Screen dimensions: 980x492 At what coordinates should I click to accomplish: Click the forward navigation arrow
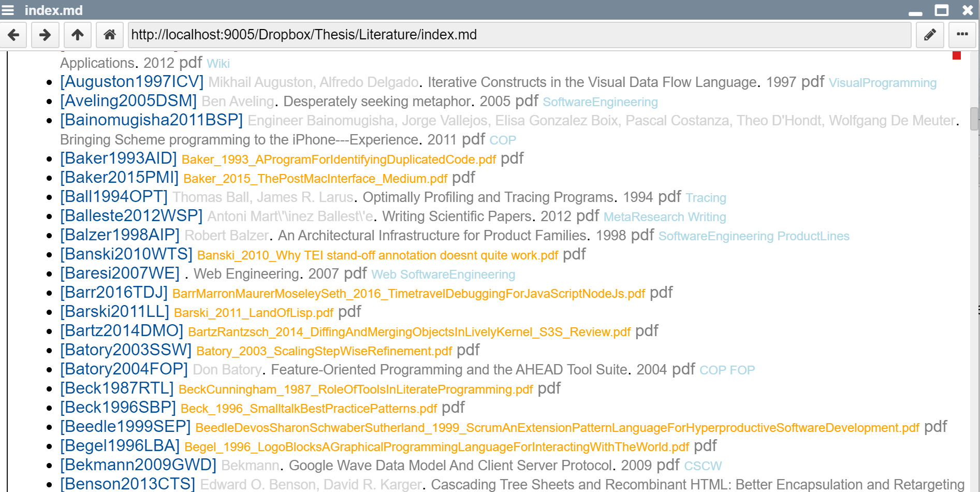point(45,35)
